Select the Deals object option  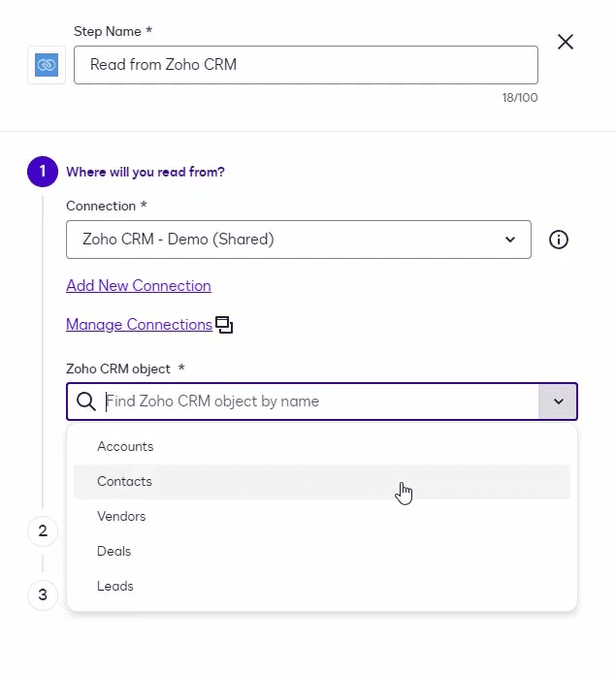(x=113, y=552)
